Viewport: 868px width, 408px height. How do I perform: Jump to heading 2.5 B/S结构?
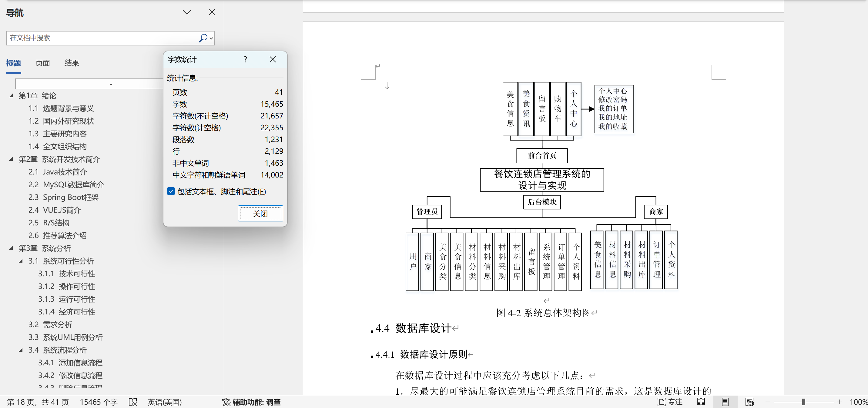click(49, 223)
